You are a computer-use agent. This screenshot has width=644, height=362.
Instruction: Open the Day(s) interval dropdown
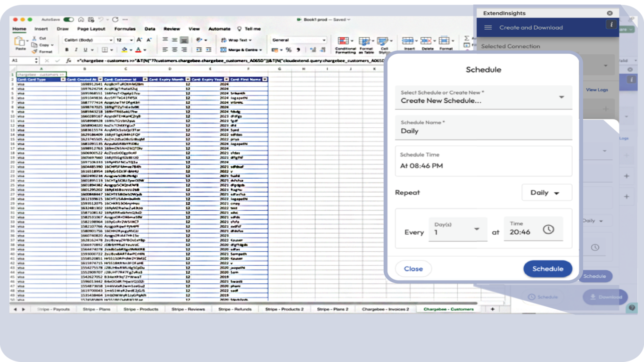(458, 229)
